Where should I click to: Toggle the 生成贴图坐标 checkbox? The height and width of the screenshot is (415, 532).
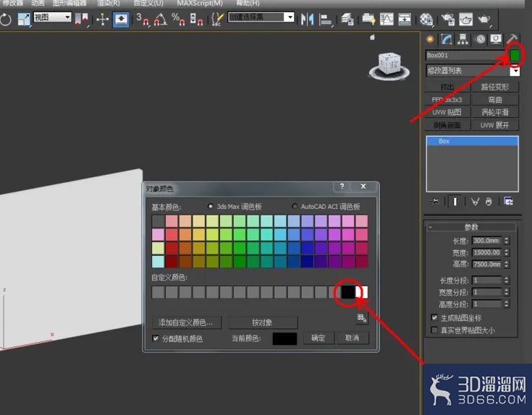434,318
